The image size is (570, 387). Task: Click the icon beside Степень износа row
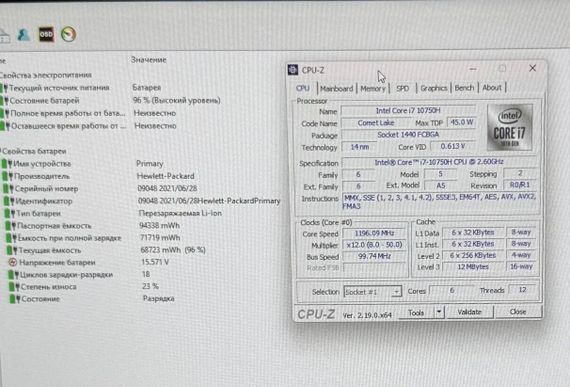point(15,287)
